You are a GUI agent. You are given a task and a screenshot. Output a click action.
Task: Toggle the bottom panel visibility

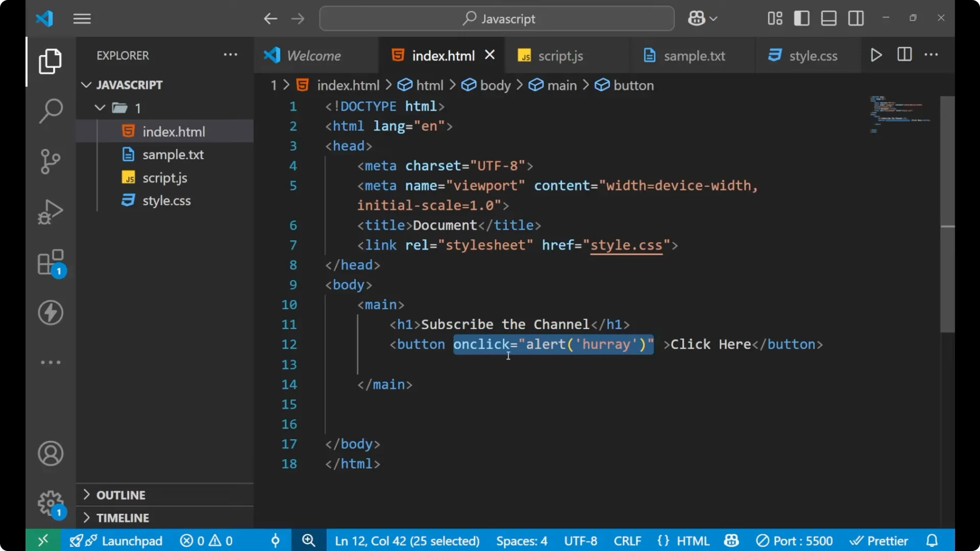(x=828, y=18)
